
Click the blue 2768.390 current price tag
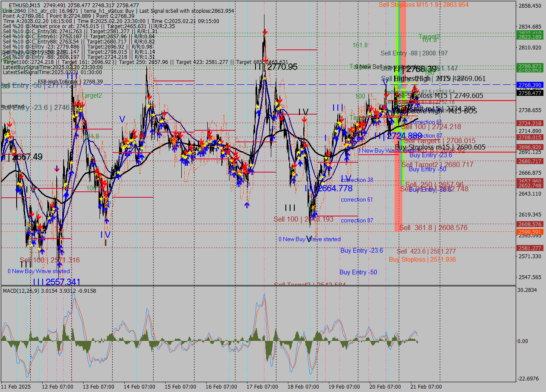pos(529,85)
